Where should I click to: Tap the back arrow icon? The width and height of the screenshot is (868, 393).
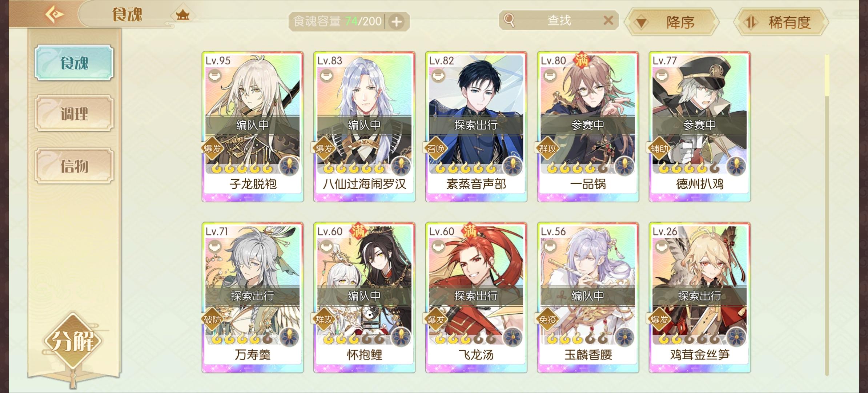pyautogui.click(x=55, y=15)
